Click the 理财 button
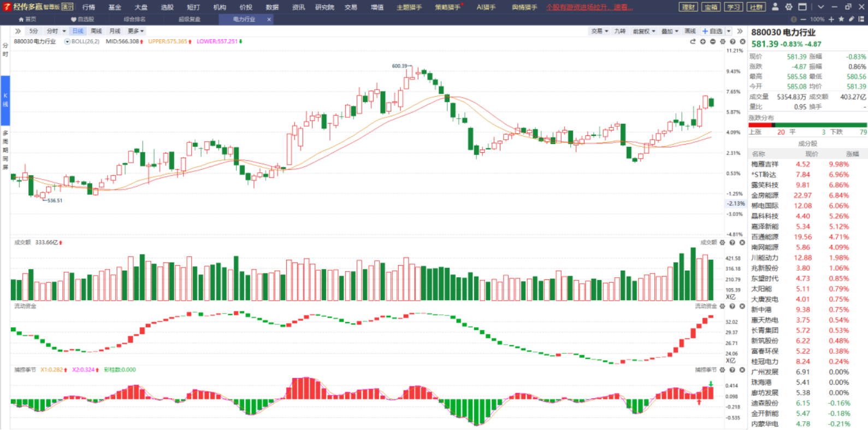 pyautogui.click(x=688, y=7)
